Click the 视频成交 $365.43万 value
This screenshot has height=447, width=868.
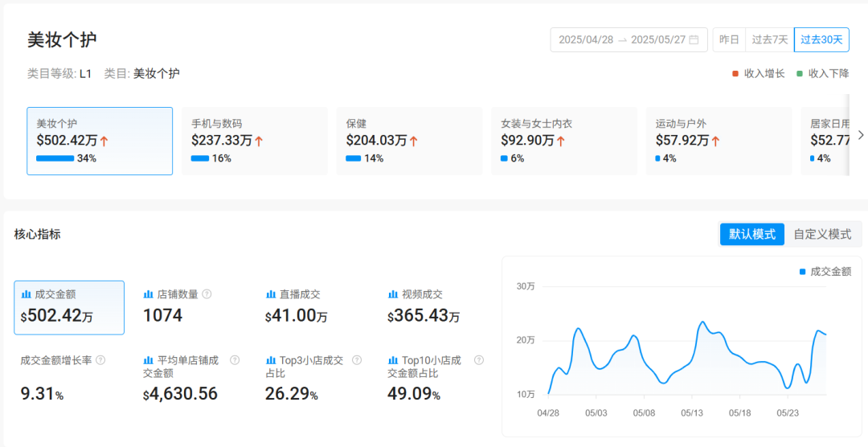pyautogui.click(x=424, y=316)
